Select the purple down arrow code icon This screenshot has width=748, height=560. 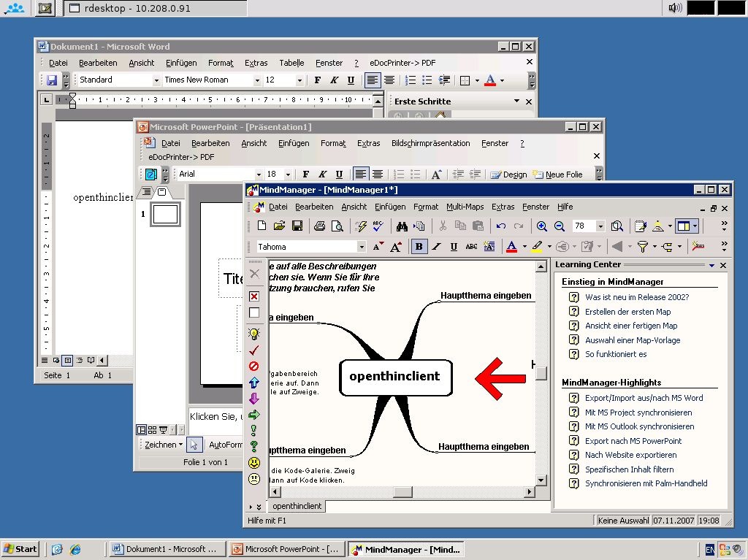click(x=254, y=399)
